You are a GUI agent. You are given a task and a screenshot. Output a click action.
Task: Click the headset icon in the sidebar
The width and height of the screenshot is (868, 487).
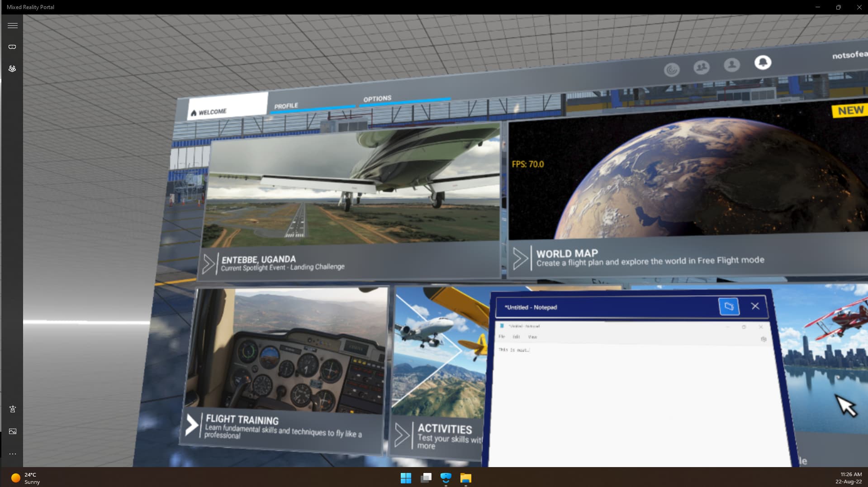coord(12,47)
